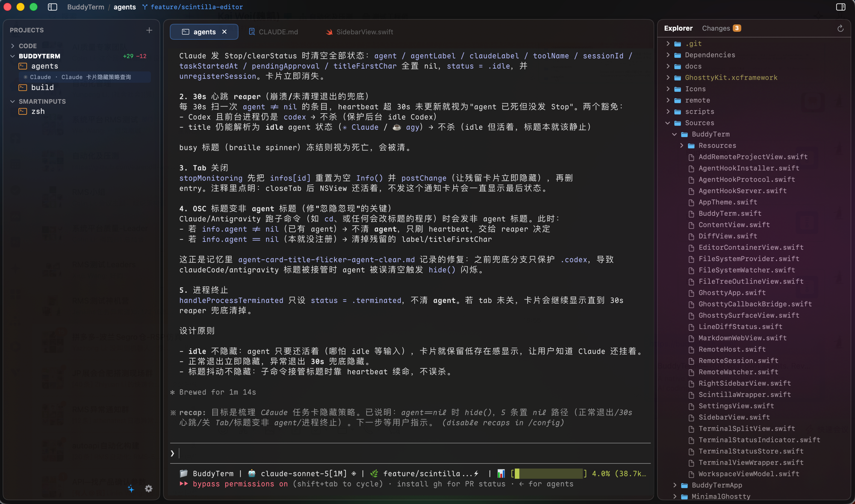The height and width of the screenshot is (504, 855).
Task: Select the agents terminal tab
Action: [204, 32]
